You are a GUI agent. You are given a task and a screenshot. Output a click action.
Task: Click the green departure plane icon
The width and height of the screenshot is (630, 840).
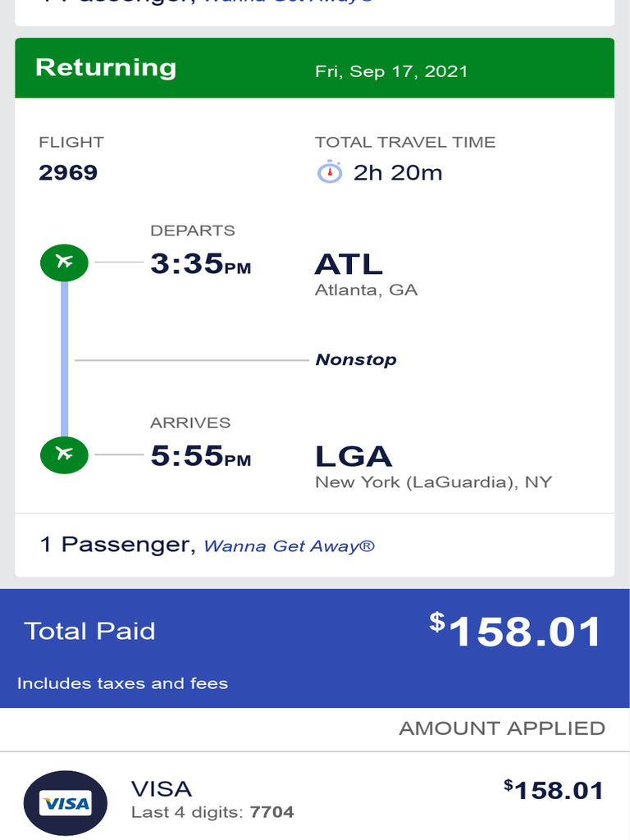(x=64, y=262)
